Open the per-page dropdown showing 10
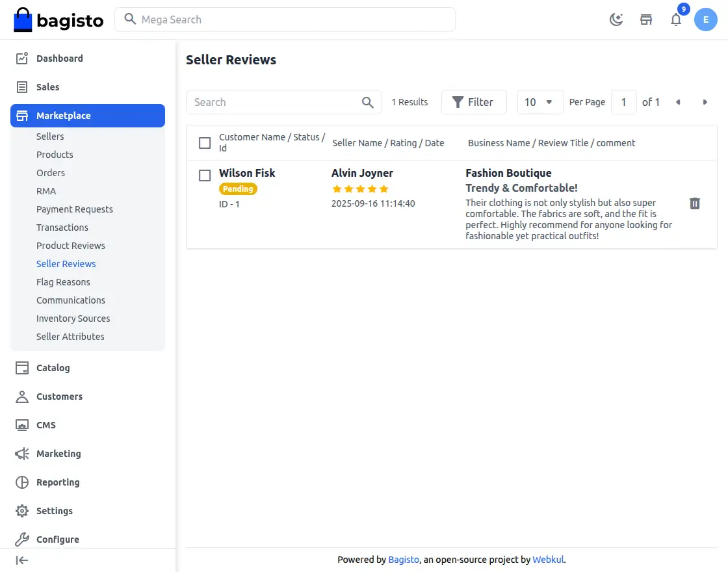 tap(540, 102)
